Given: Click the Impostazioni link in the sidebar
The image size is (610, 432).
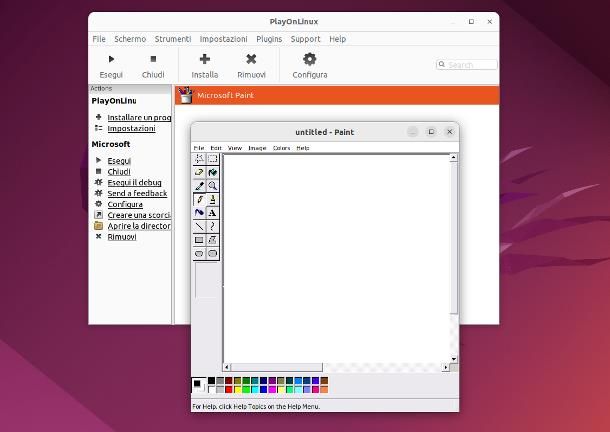Looking at the screenshot, I should [x=131, y=128].
